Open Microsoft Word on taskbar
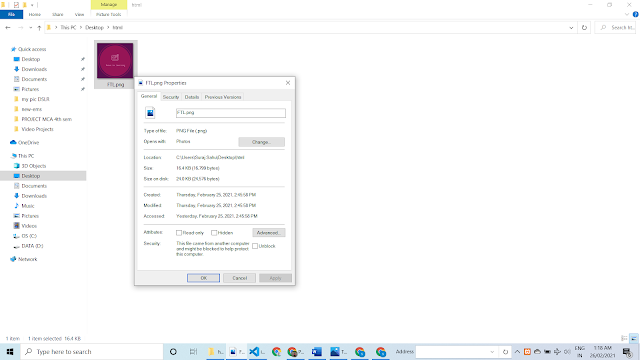 tap(317, 352)
